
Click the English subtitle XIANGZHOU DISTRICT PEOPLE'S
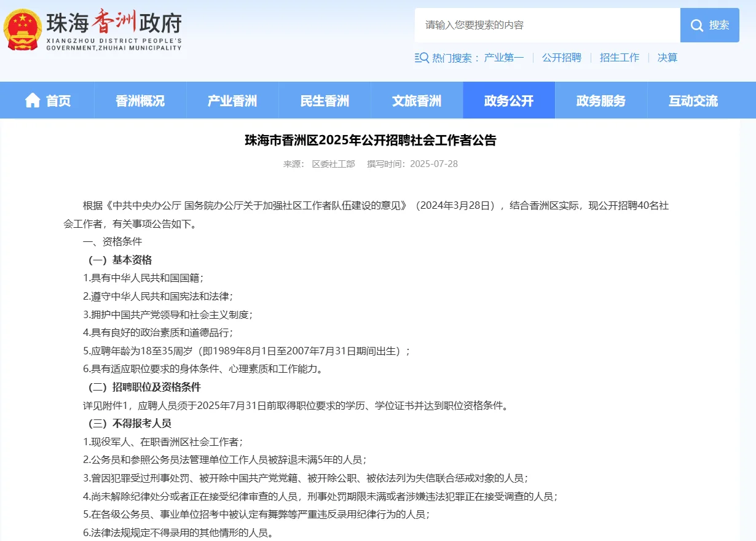(114, 41)
